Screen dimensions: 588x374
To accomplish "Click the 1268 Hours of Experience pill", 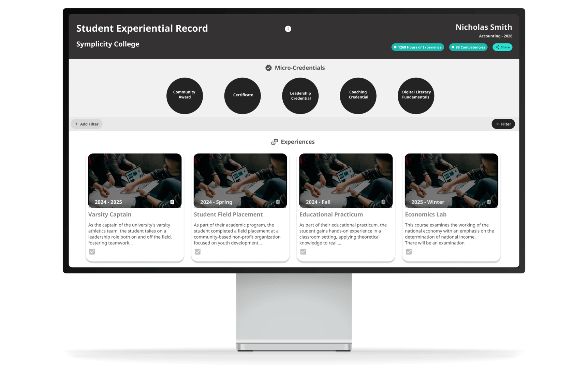I will click(417, 47).
